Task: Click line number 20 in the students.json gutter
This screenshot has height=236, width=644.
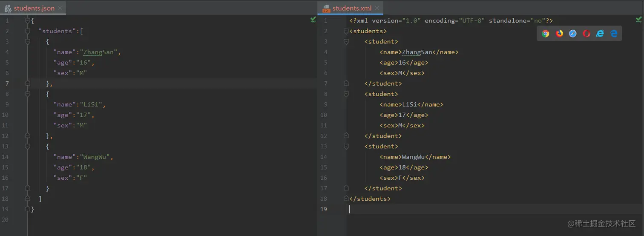Action: 5,220
